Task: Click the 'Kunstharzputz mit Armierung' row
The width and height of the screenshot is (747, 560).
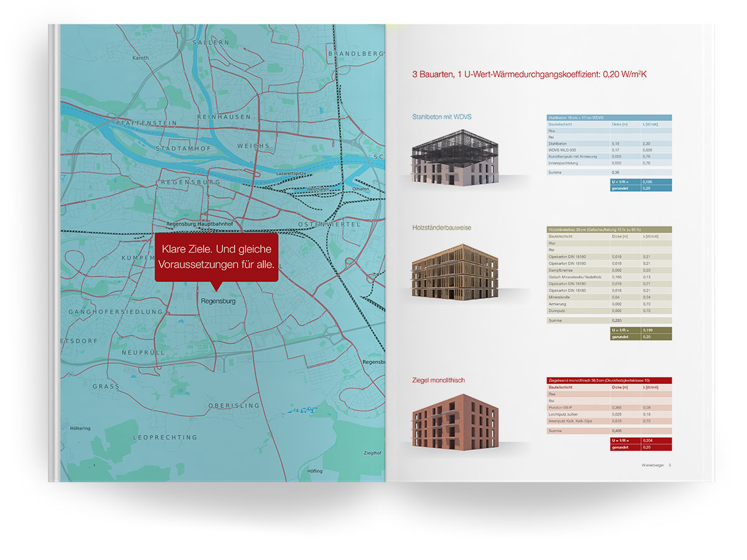Action: [609, 156]
